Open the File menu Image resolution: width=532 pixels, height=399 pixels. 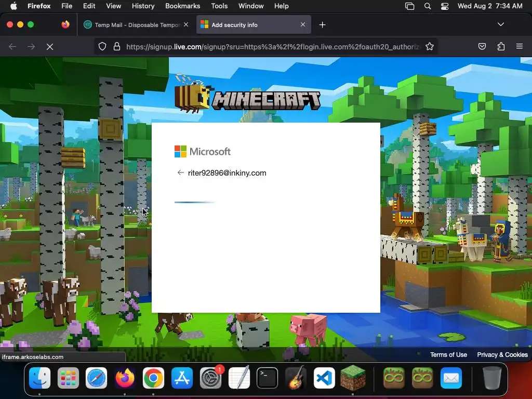pyautogui.click(x=66, y=6)
